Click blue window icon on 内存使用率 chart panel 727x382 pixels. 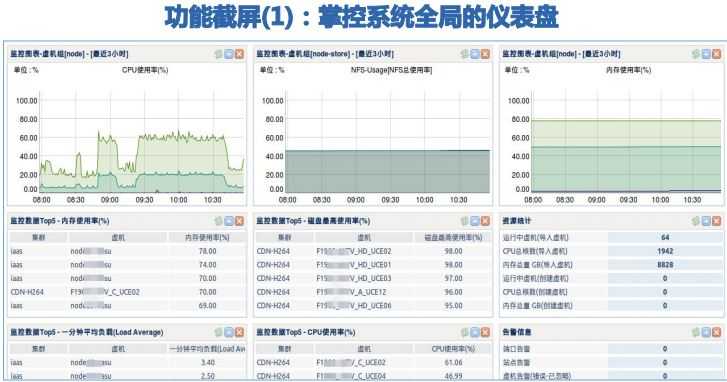coord(706,54)
